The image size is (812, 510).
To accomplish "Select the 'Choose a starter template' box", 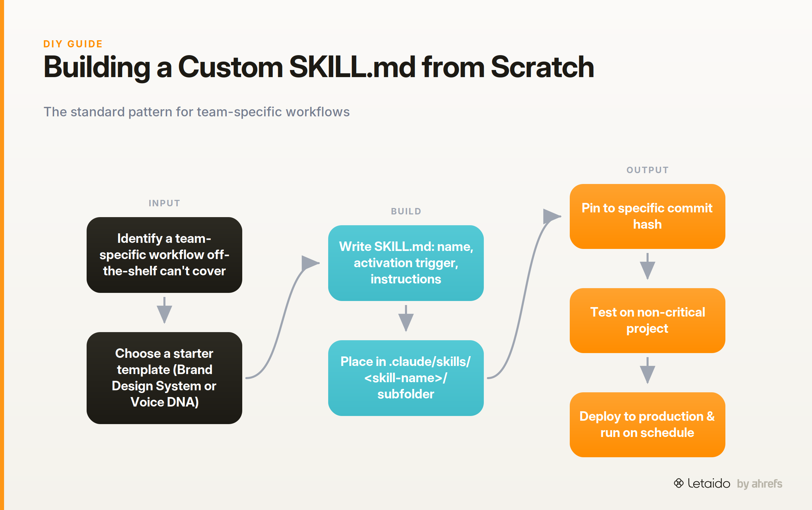I will coord(164,378).
